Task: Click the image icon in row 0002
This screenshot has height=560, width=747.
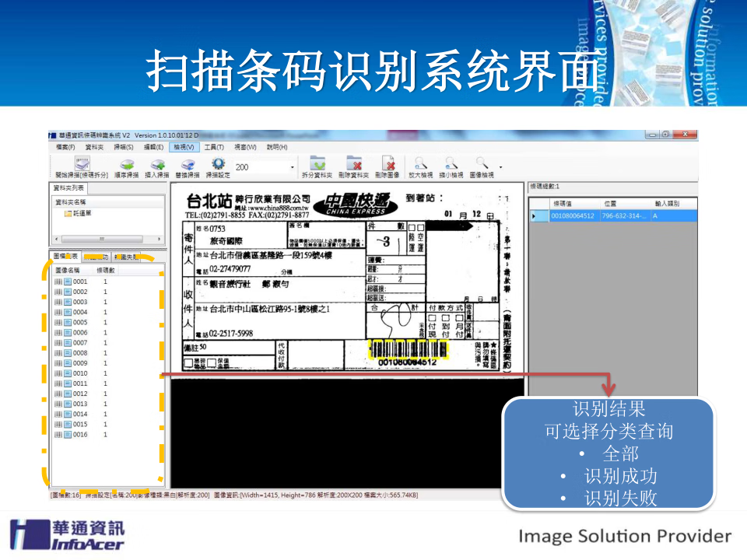Action: pyautogui.click(x=68, y=292)
